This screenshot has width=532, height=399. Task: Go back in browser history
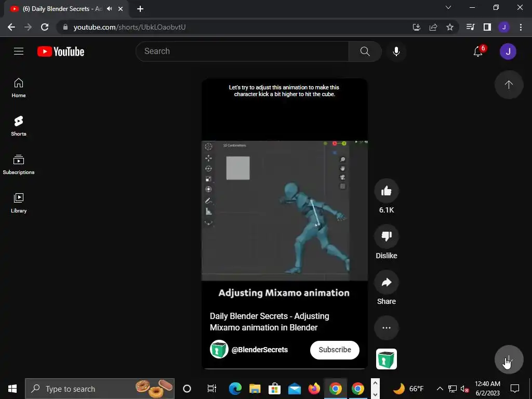click(11, 27)
